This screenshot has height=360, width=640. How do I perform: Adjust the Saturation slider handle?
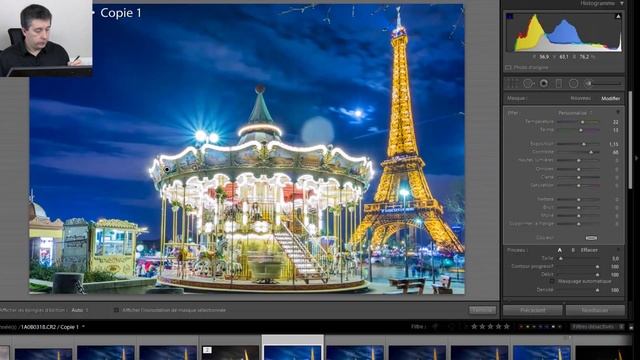(579, 185)
